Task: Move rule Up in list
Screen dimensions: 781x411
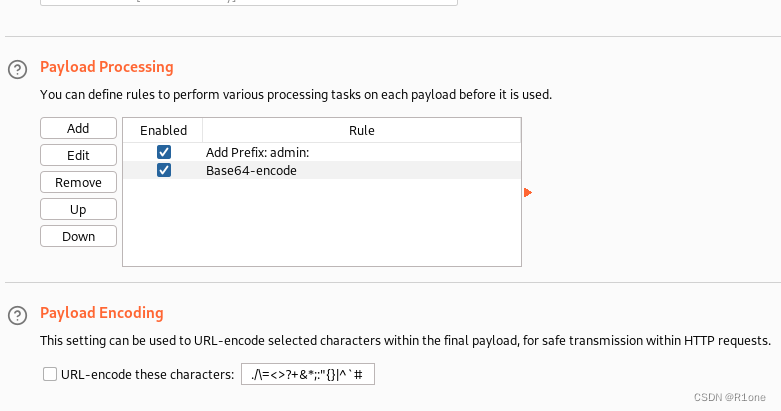Action: coord(78,209)
